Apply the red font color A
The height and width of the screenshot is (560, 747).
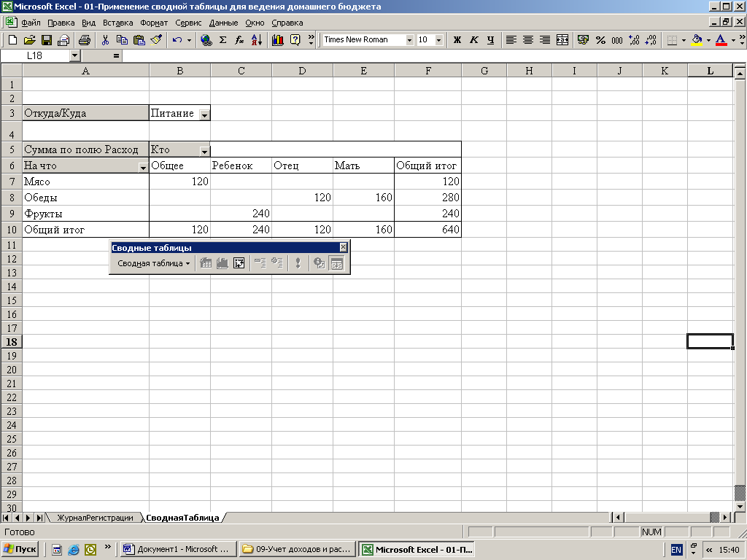(x=721, y=40)
